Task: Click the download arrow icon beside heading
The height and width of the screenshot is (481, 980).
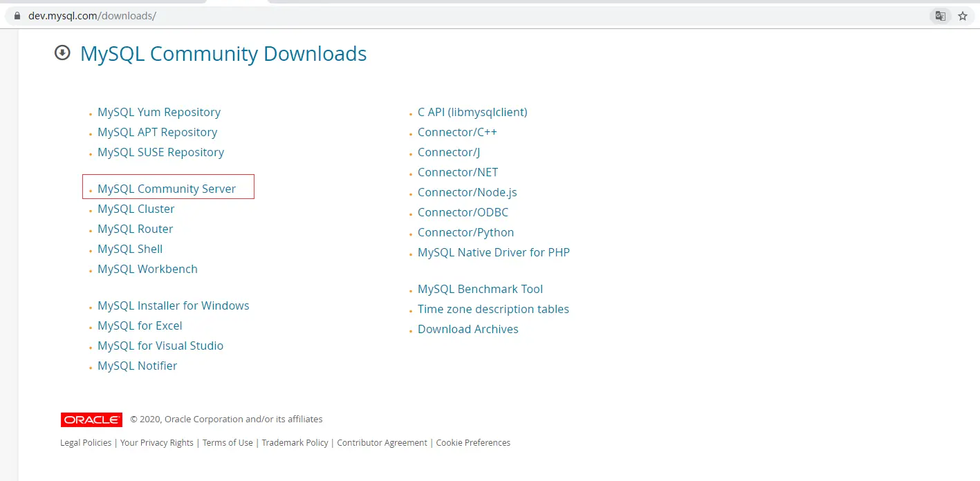Action: click(62, 53)
